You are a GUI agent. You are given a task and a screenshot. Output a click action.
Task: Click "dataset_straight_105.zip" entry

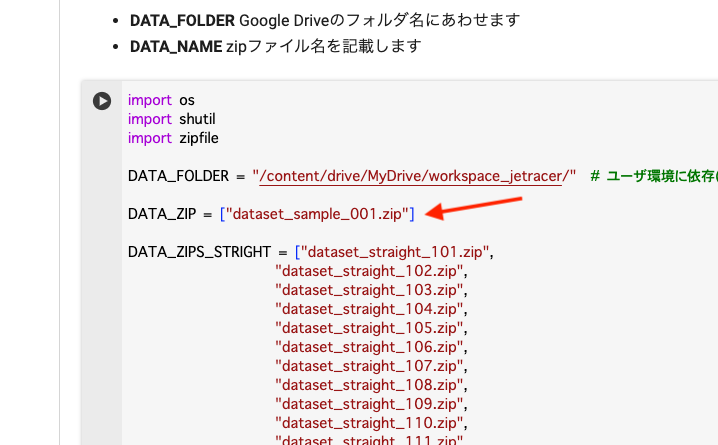[x=369, y=328]
